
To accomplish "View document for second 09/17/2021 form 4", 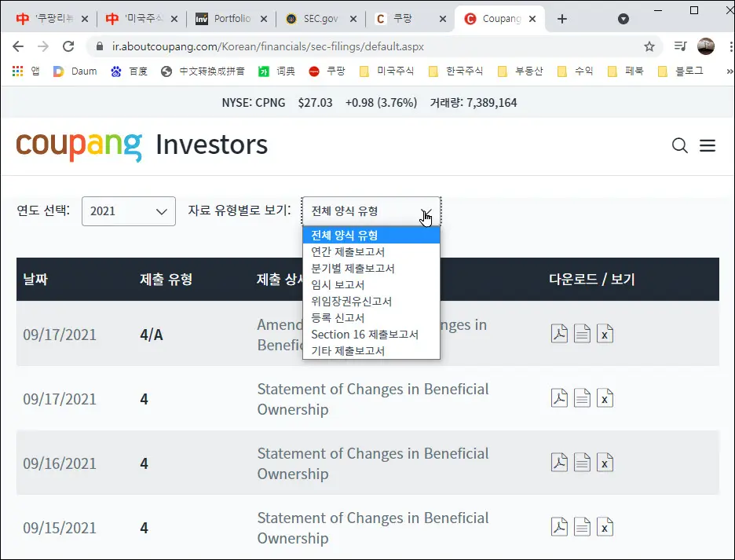I will click(x=582, y=398).
